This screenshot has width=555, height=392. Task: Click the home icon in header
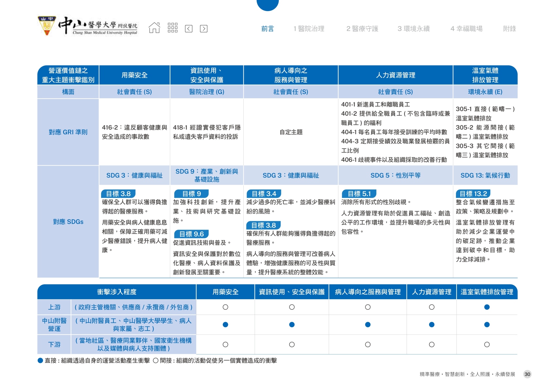[x=154, y=28]
